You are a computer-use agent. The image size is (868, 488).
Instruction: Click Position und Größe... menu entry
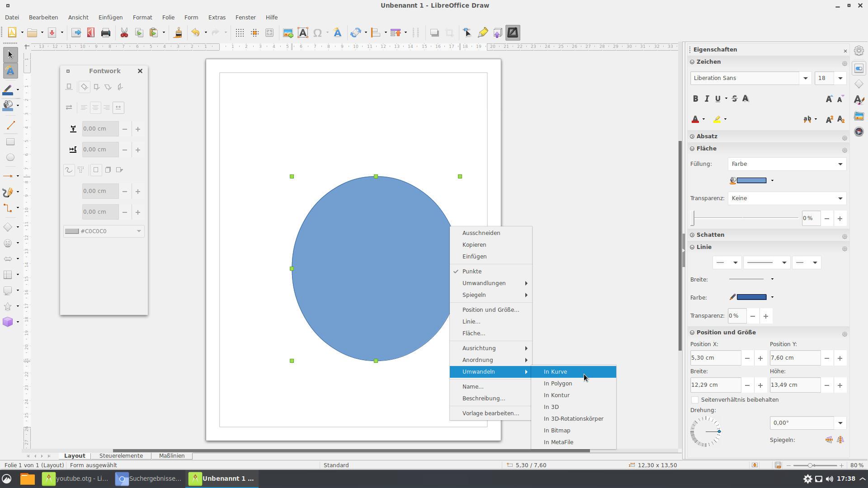[x=491, y=310]
